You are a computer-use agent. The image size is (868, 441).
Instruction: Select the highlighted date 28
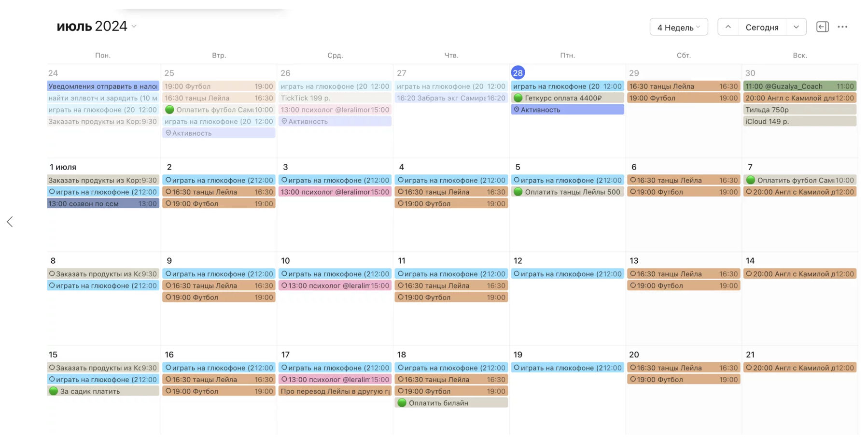[518, 73]
